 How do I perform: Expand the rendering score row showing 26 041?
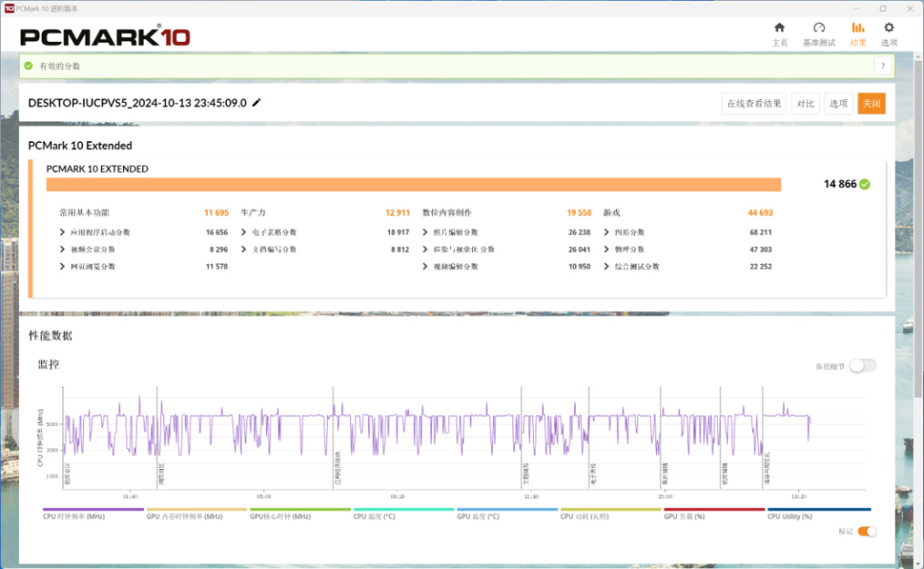(506, 249)
